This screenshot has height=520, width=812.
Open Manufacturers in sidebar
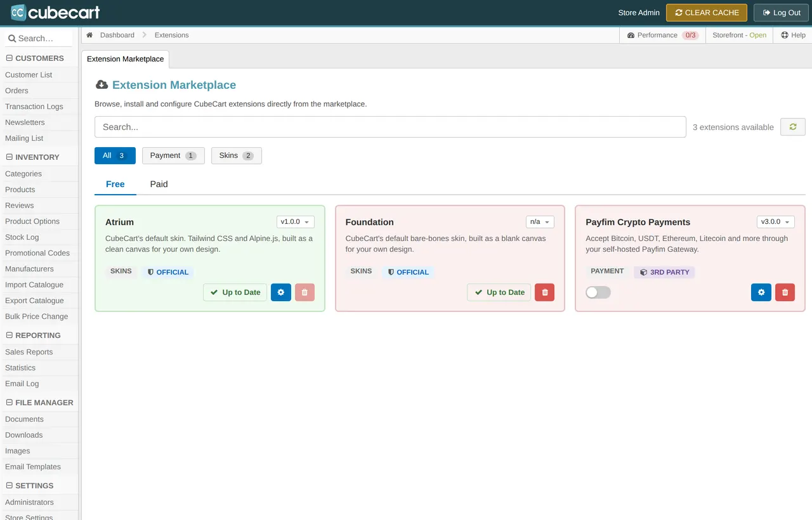point(29,269)
